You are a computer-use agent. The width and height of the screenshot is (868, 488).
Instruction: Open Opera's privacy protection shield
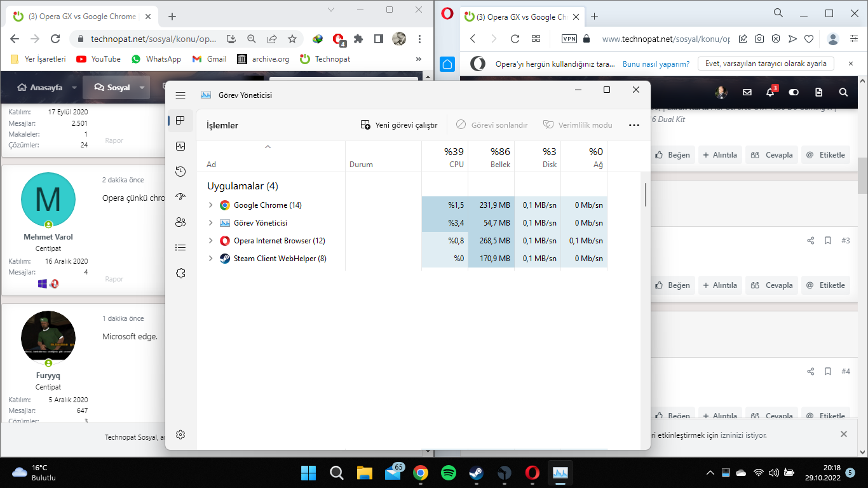pyautogui.click(x=776, y=39)
